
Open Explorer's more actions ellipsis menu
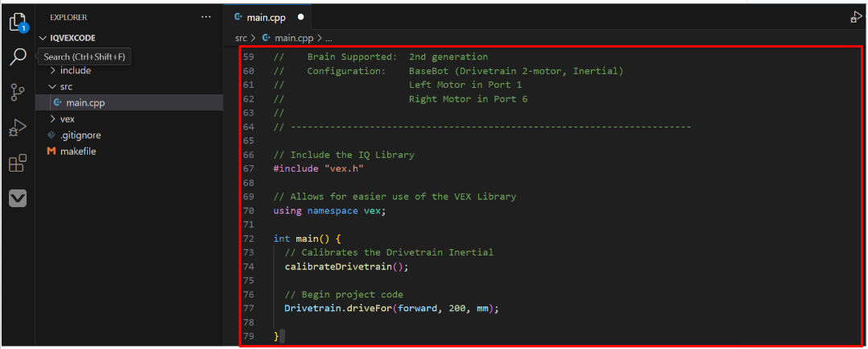pos(206,16)
